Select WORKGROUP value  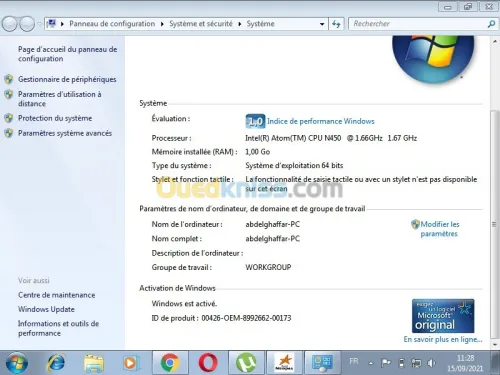coord(268,267)
